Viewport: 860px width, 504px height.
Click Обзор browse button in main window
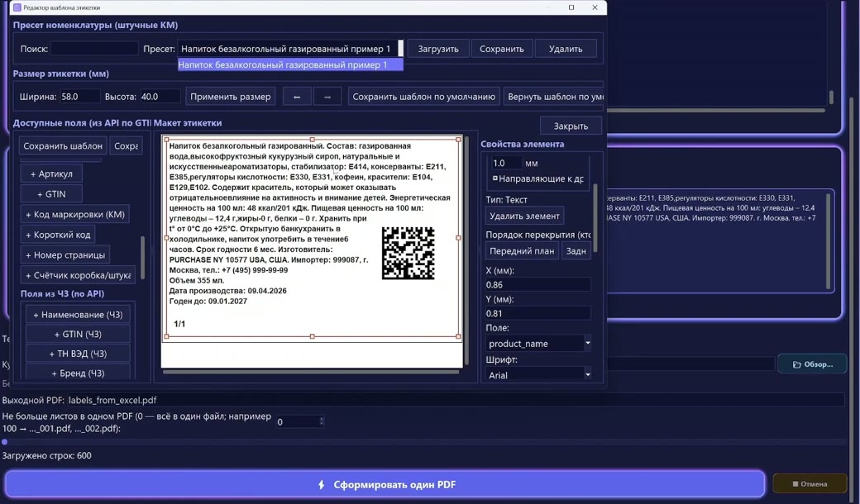[x=812, y=364]
